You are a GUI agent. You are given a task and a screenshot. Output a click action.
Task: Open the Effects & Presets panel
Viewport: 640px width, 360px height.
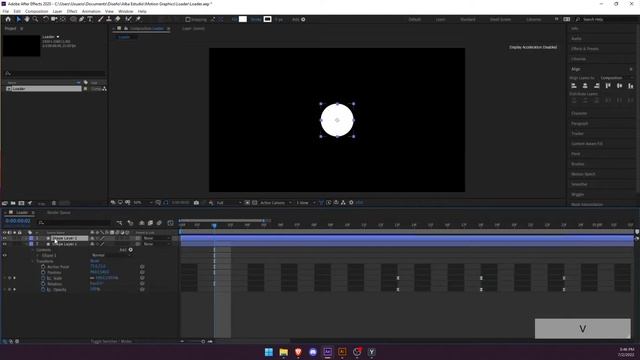584,49
